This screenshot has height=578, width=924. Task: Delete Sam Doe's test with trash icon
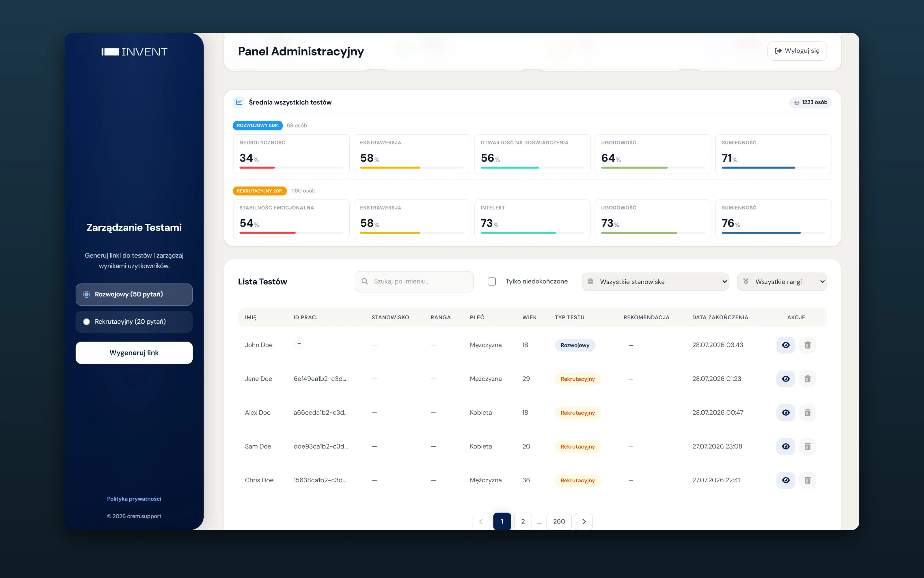(x=807, y=446)
